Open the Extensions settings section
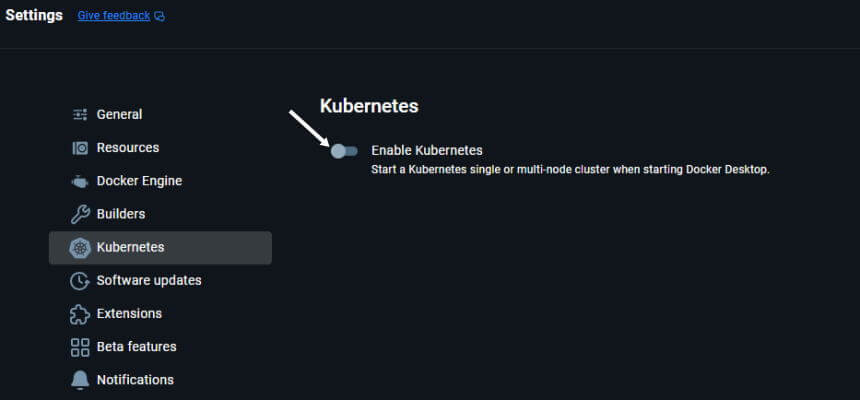The height and width of the screenshot is (400, 860). (129, 314)
